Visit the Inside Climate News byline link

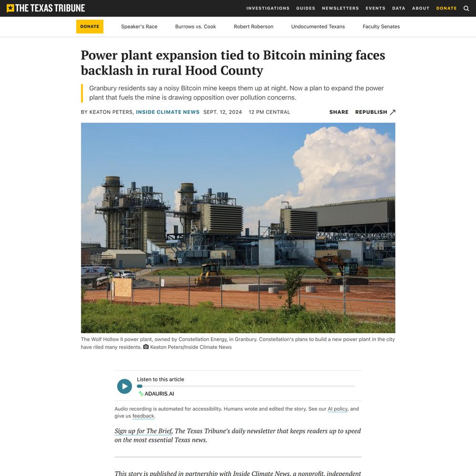point(168,112)
